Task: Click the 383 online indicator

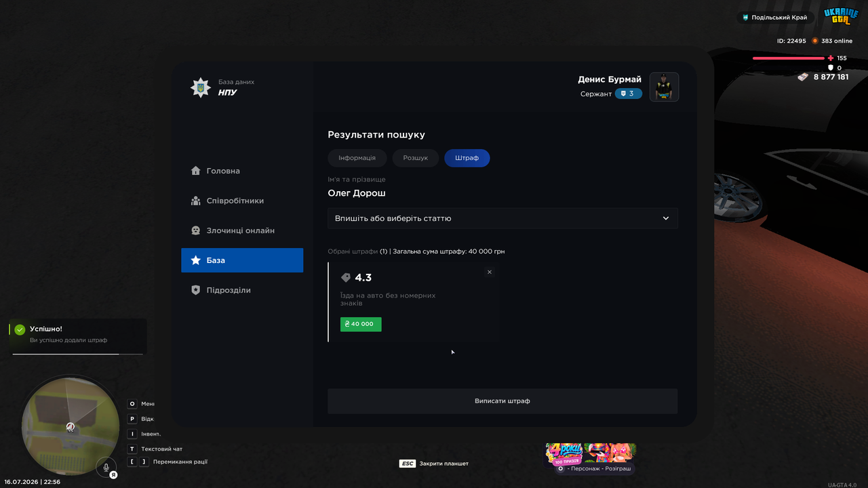Action: 832,41
